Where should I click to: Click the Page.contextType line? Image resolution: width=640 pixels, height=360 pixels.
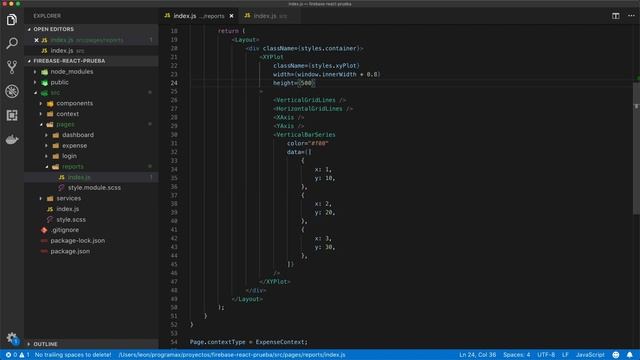(249, 342)
